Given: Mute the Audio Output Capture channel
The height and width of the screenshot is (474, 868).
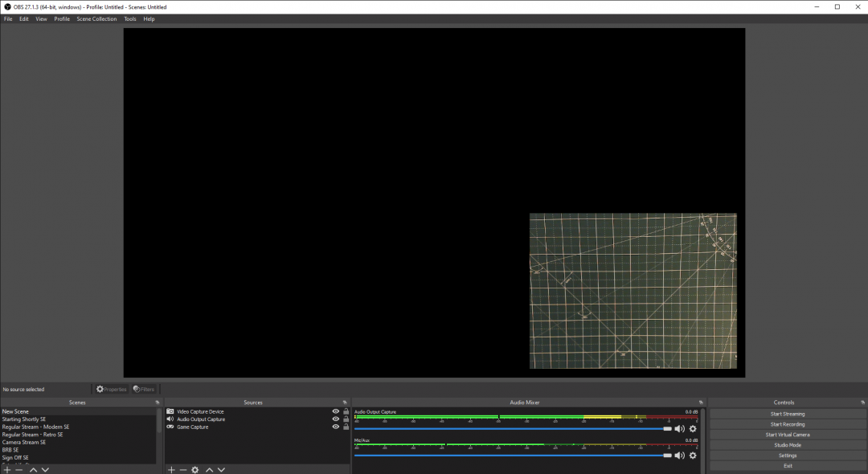Looking at the screenshot, I should pos(678,428).
